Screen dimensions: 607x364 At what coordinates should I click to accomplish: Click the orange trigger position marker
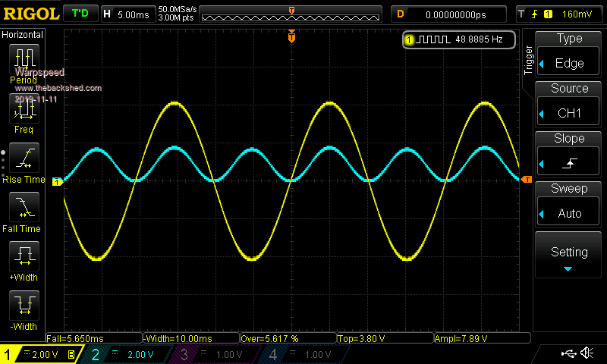click(x=291, y=36)
